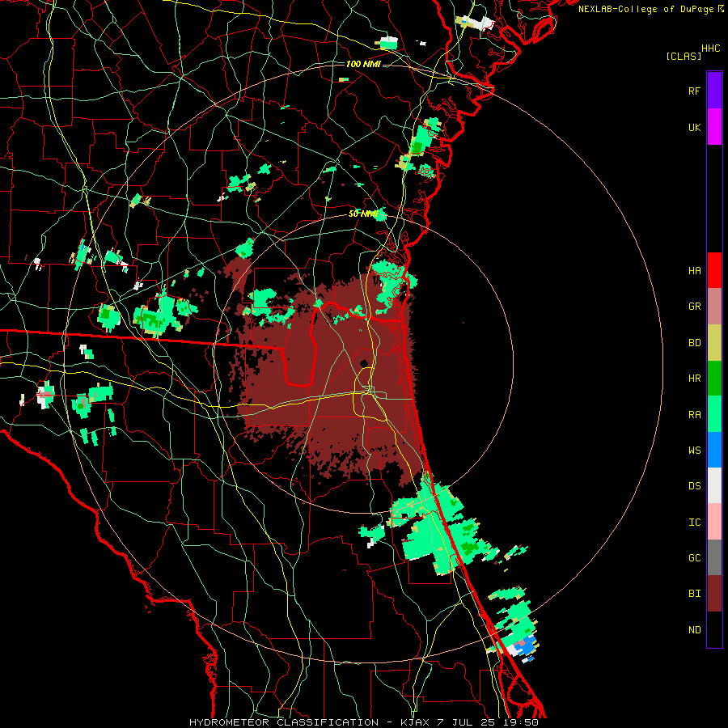Click the black radar site dot inside the brown echo
Screen dimensions: 728x728
[365, 363]
